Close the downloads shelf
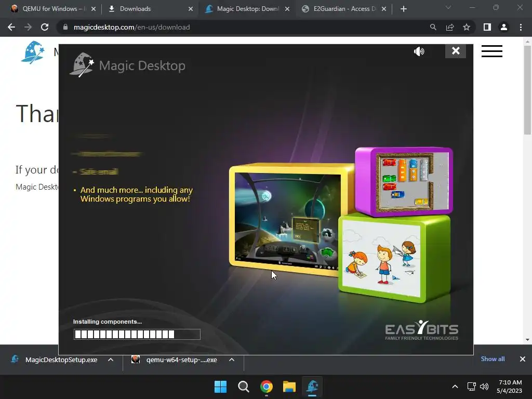This screenshot has width=532, height=399. click(523, 359)
